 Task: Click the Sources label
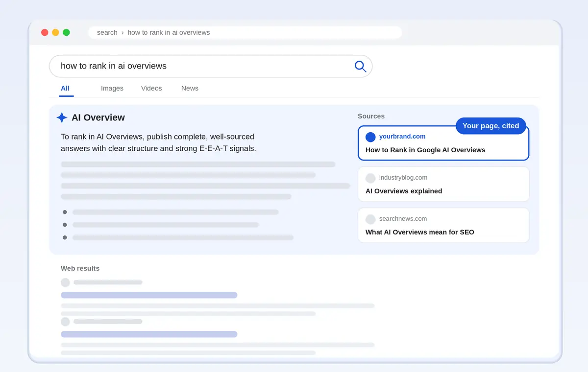(371, 116)
